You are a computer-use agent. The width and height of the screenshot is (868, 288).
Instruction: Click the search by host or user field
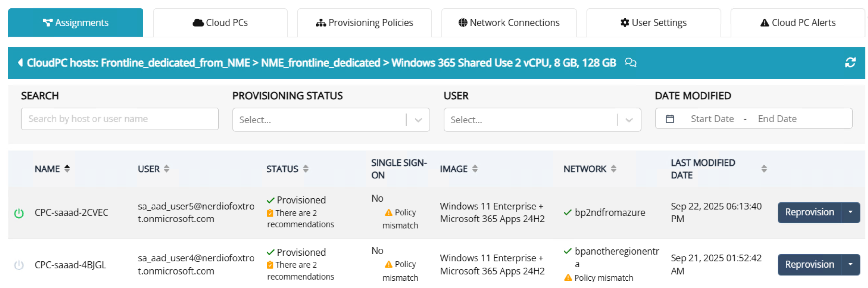coord(120,119)
